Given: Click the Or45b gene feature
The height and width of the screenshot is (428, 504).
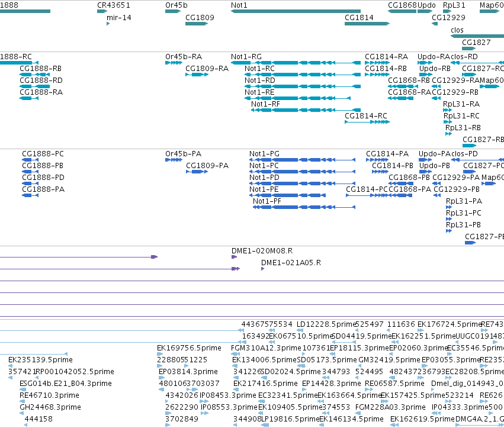Looking at the screenshot, I should pos(173,11).
